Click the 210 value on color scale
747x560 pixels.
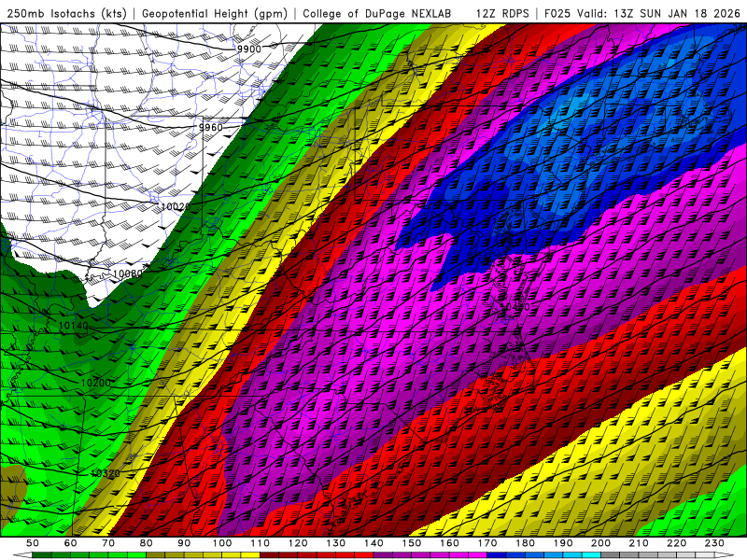point(639,543)
